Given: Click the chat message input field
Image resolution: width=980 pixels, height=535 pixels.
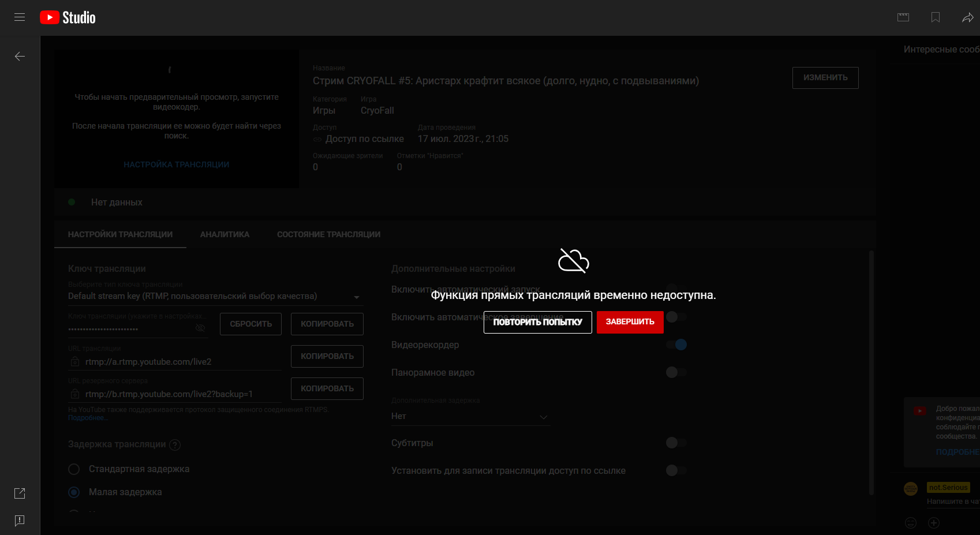Looking at the screenshot, I should point(953,502).
